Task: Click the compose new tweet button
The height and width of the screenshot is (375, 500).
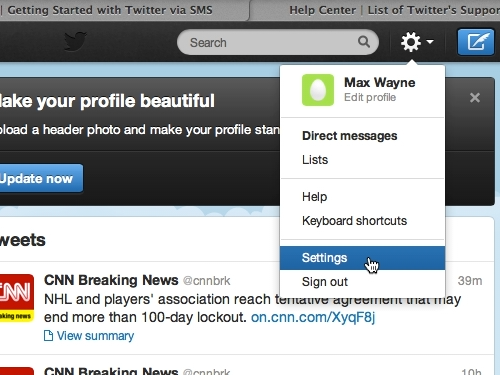Action: click(476, 42)
